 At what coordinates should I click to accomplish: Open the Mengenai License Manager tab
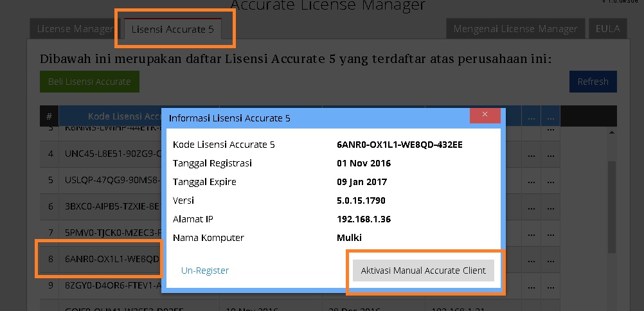515,29
